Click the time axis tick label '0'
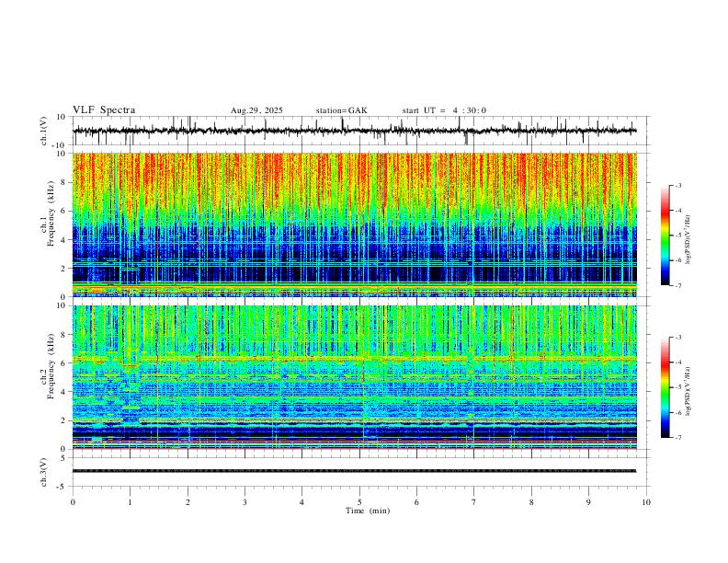This screenshot has height=563, width=728. 73,502
